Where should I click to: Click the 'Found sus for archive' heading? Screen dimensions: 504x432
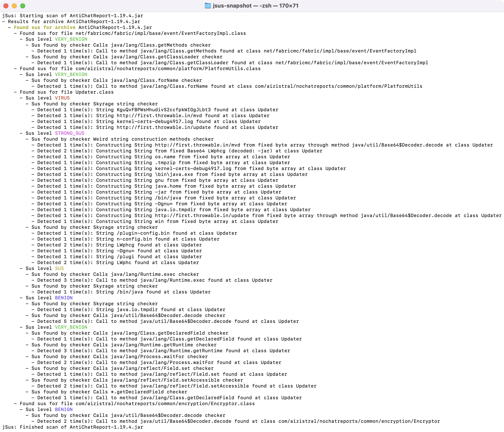(45, 27)
